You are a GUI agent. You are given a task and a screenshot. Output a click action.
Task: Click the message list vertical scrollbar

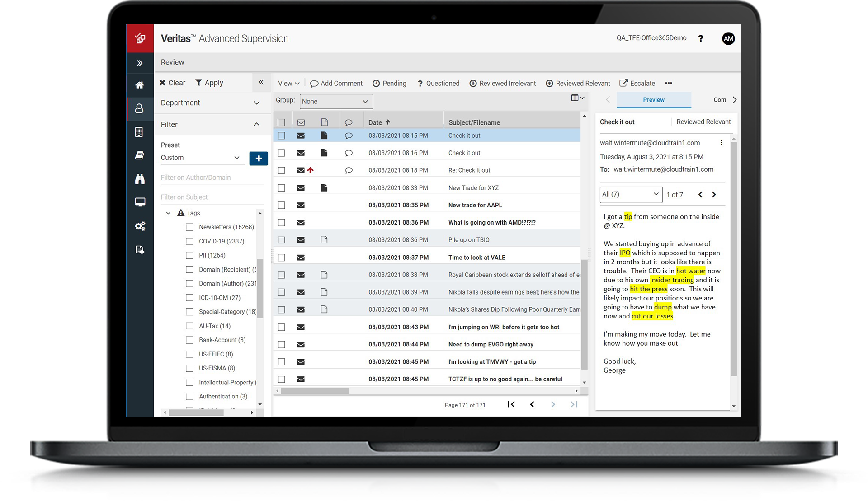point(584,314)
